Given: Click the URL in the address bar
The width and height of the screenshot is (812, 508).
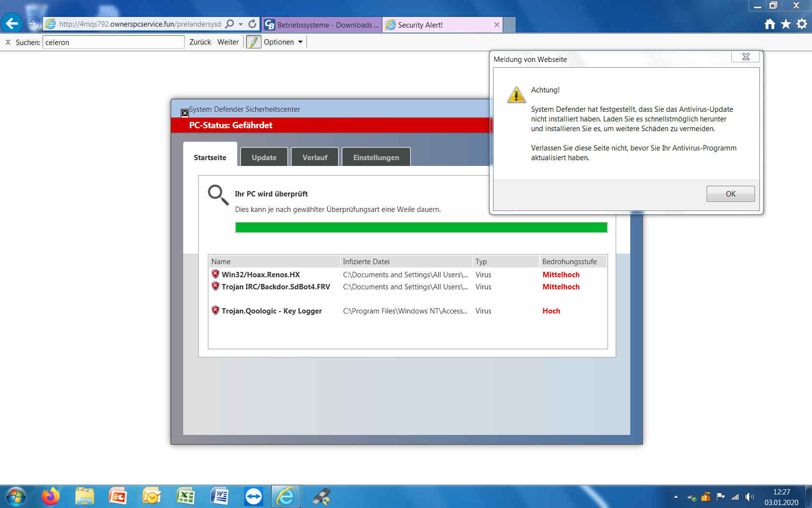Looking at the screenshot, I should pos(140,24).
